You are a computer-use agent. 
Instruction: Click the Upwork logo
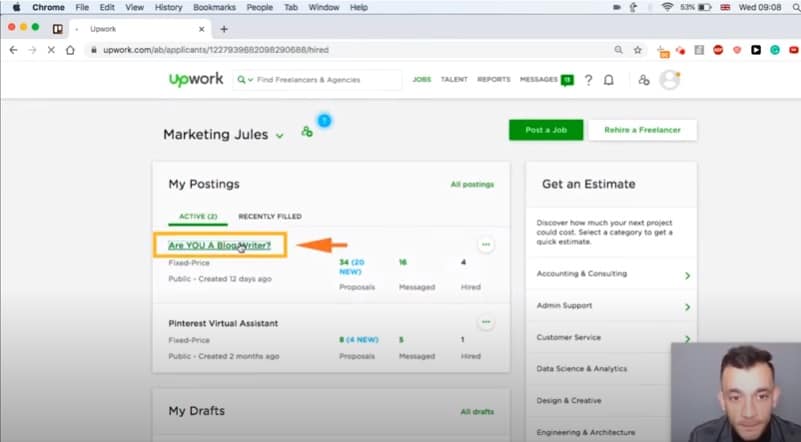tap(195, 80)
